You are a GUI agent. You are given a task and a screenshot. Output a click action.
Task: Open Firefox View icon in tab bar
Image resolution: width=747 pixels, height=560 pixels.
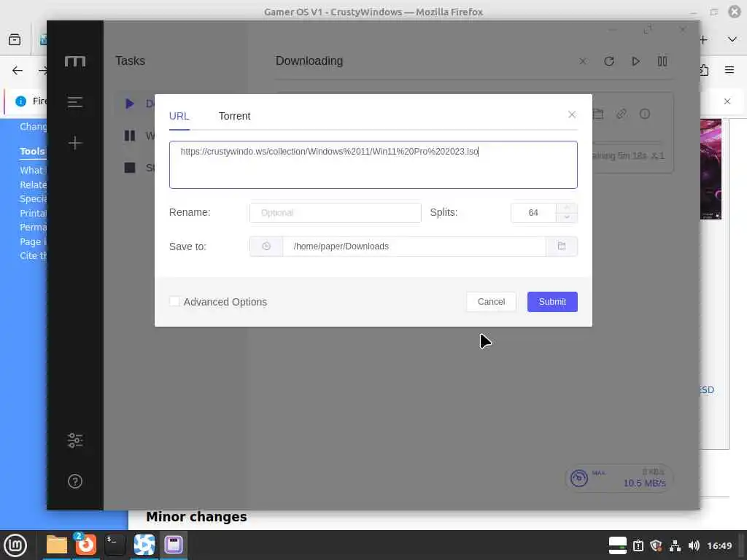coord(15,39)
